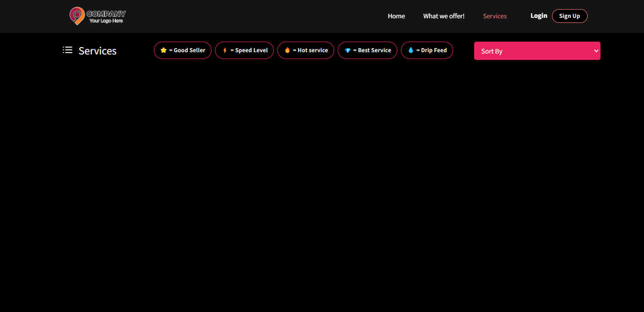
Task: Click the Hot service badge label
Action: tap(313, 50)
